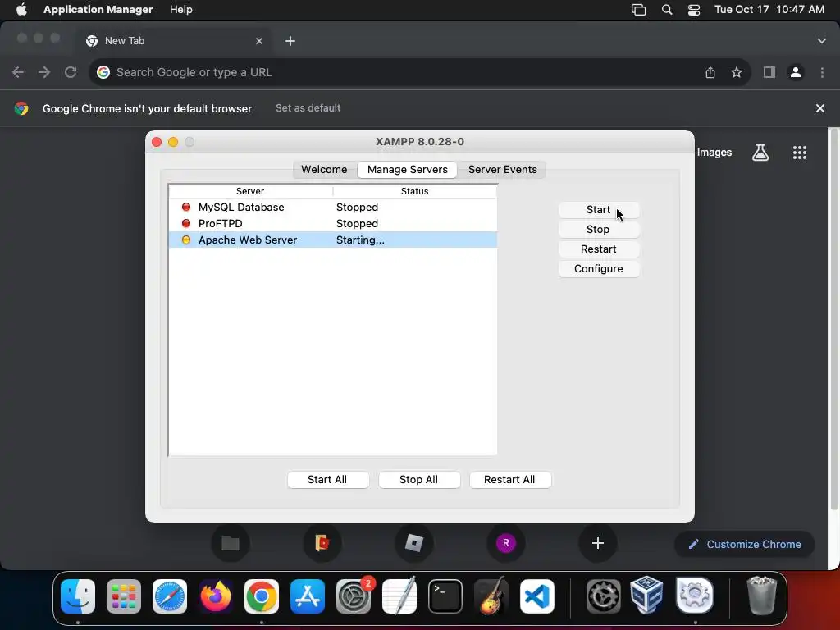Open Search Labs flask icon
This screenshot has height=630, width=840.
coord(760,153)
